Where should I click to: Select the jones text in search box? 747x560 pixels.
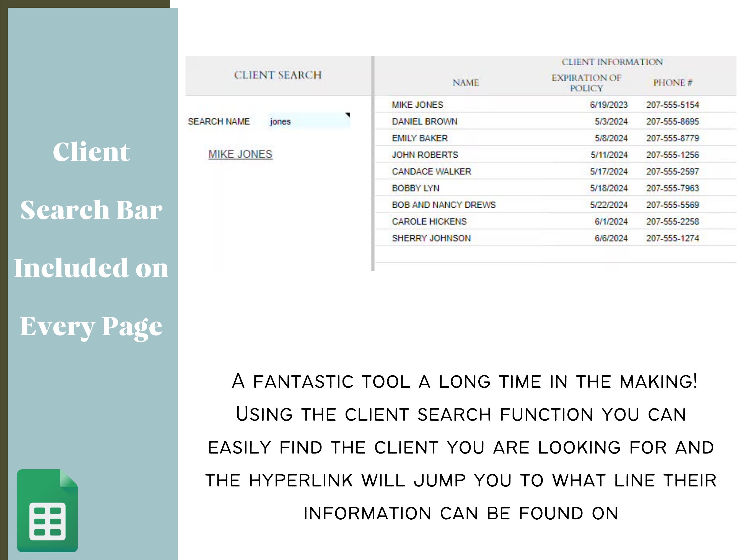pos(280,121)
